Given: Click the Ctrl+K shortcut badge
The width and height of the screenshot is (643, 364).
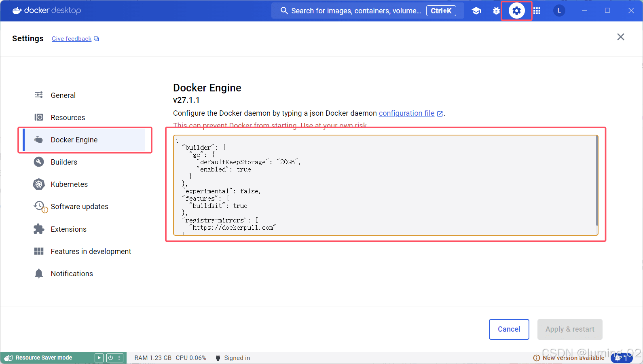Looking at the screenshot, I should [x=441, y=11].
